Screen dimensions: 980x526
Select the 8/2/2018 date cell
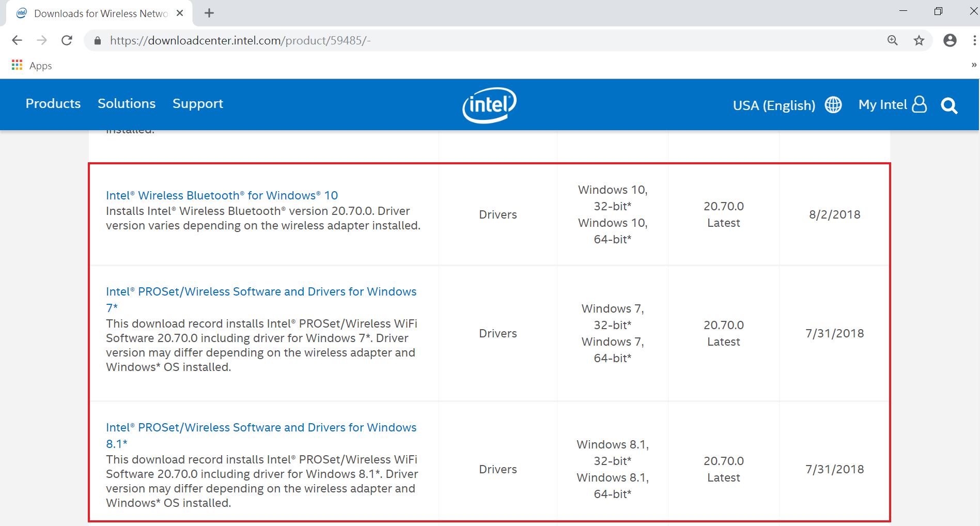coord(834,214)
